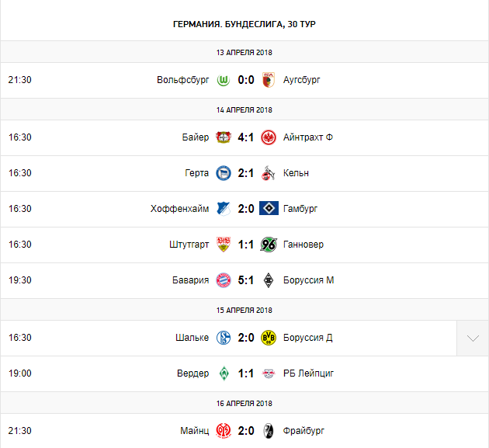Viewport: 489px width, 448px height.
Task: Click the RB Leipzig logo
Action: [x=269, y=373]
